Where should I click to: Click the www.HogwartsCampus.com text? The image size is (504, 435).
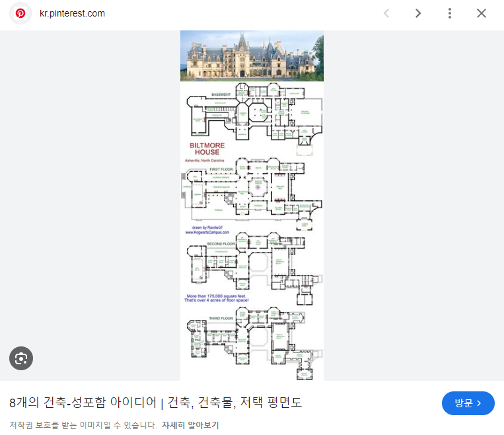[207, 232]
